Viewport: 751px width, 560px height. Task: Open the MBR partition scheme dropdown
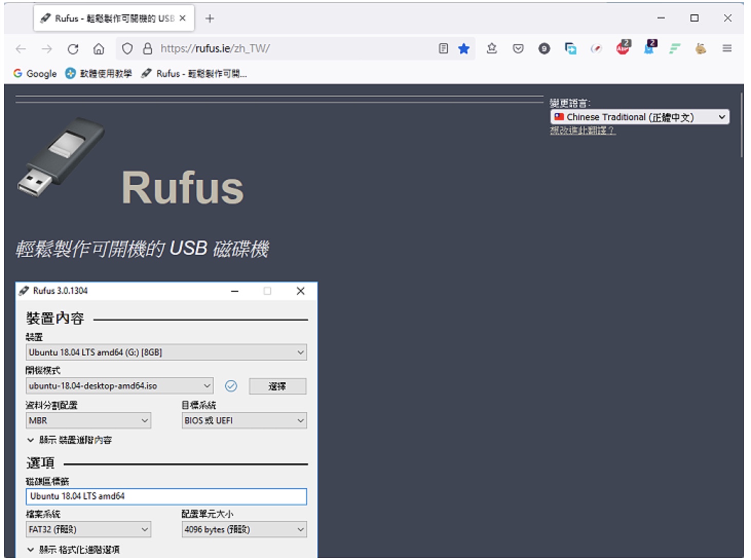tap(88, 420)
